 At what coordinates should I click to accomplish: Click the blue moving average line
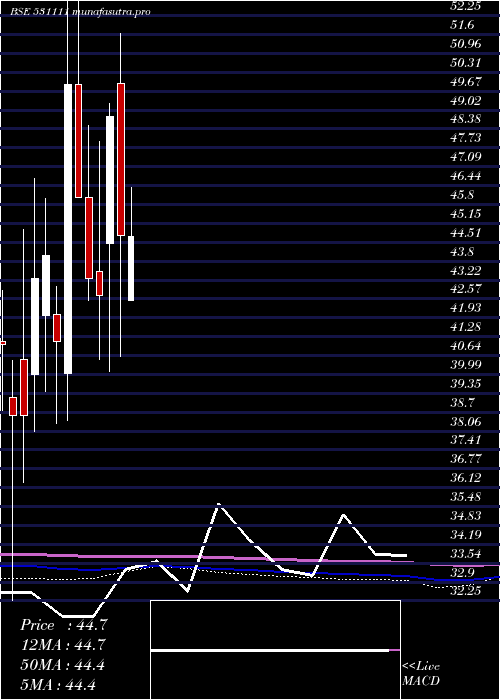223,569
